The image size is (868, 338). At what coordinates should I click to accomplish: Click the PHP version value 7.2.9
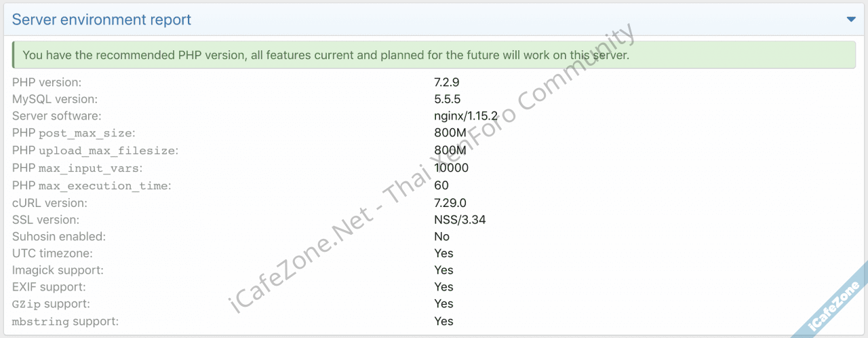(x=447, y=82)
